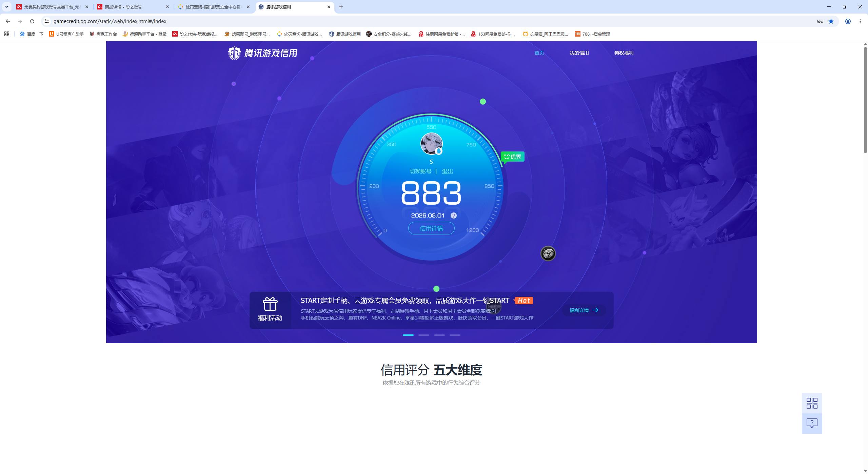Click the START promotion headline
This screenshot has height=474, width=868.
coord(405,301)
